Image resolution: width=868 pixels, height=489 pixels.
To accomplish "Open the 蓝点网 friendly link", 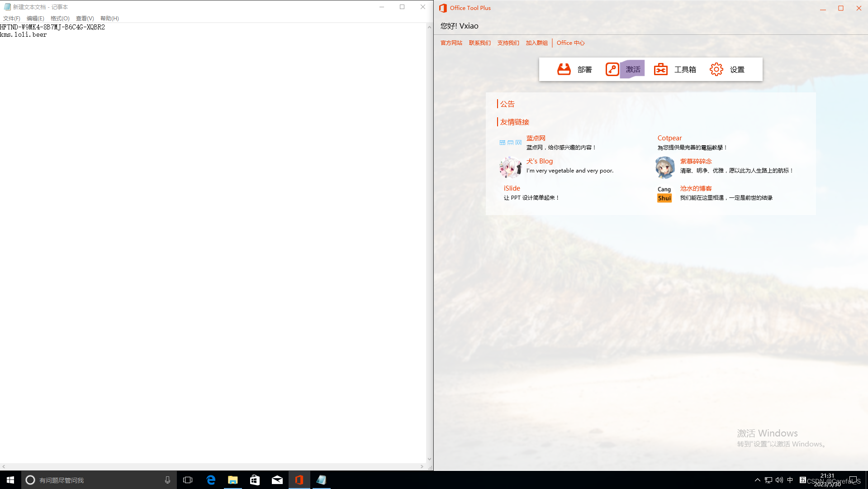I will [536, 138].
